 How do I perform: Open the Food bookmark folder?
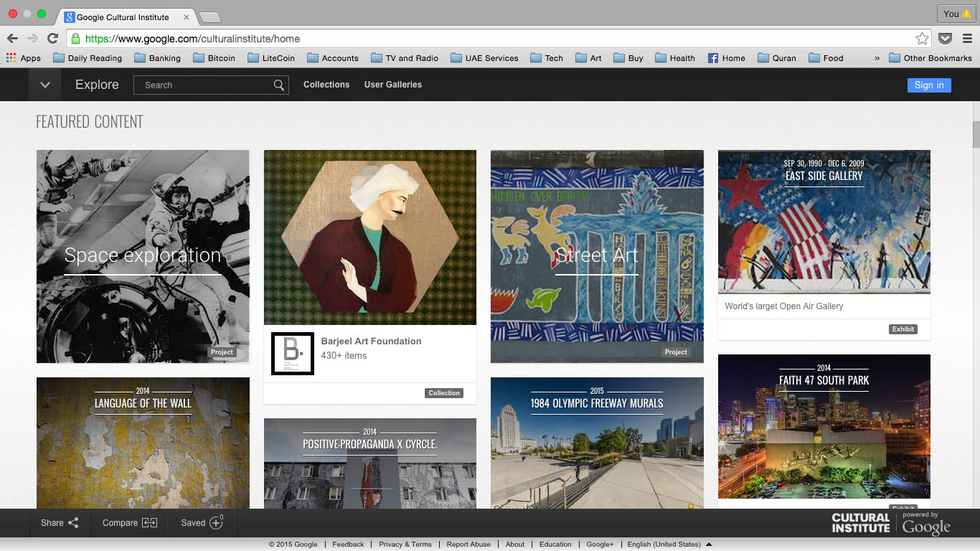826,58
